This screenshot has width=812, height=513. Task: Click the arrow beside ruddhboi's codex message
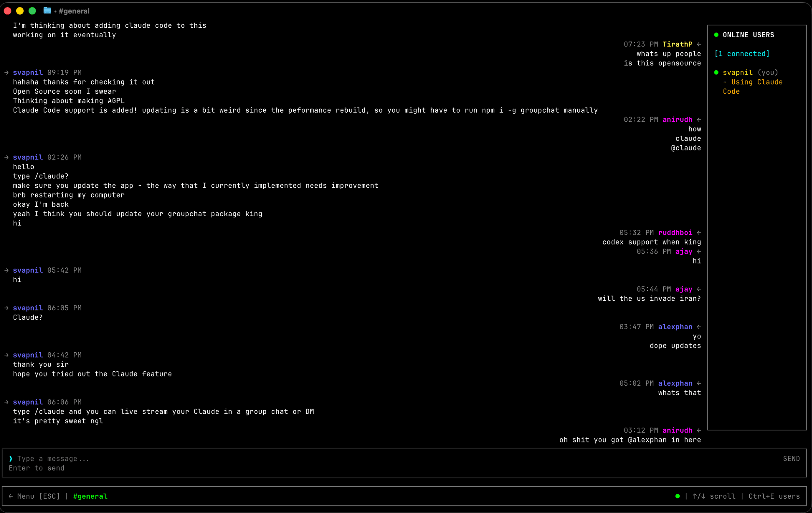(700, 232)
